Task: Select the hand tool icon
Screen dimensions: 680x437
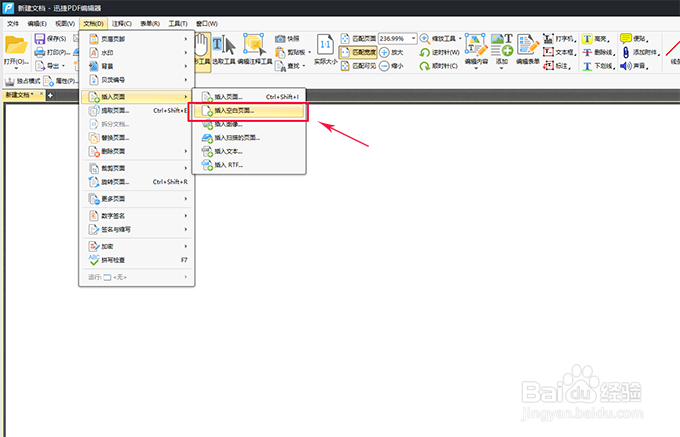Action: 201,46
